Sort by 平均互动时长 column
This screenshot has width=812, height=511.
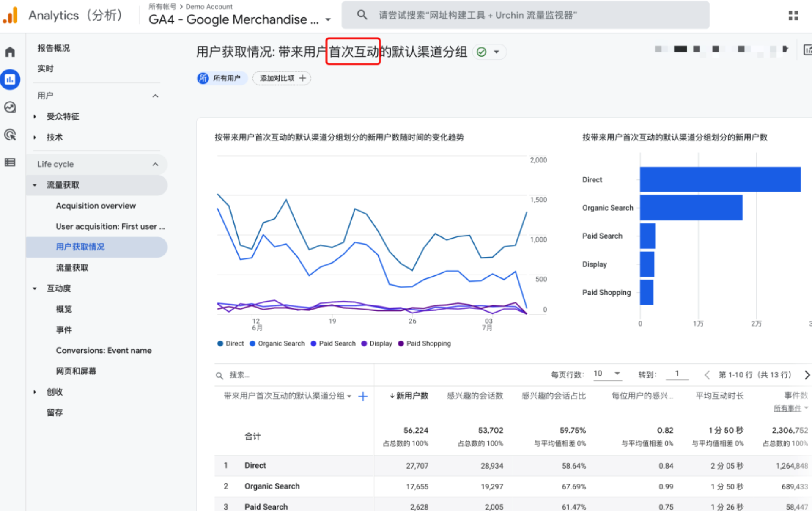tap(719, 396)
